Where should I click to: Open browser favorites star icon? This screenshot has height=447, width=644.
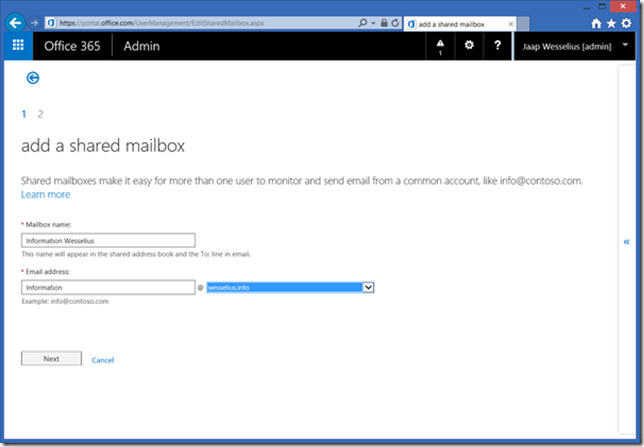[611, 22]
